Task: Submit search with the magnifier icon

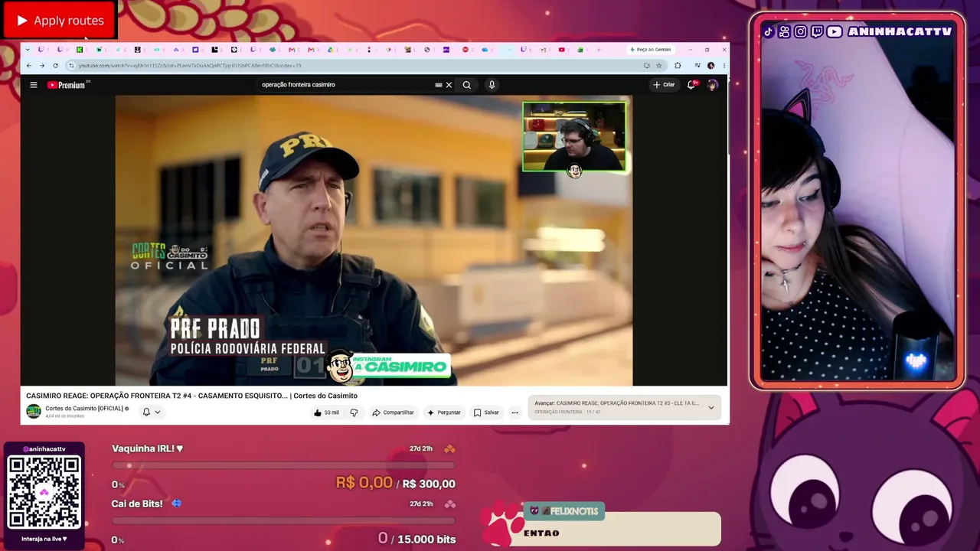Action: point(466,85)
